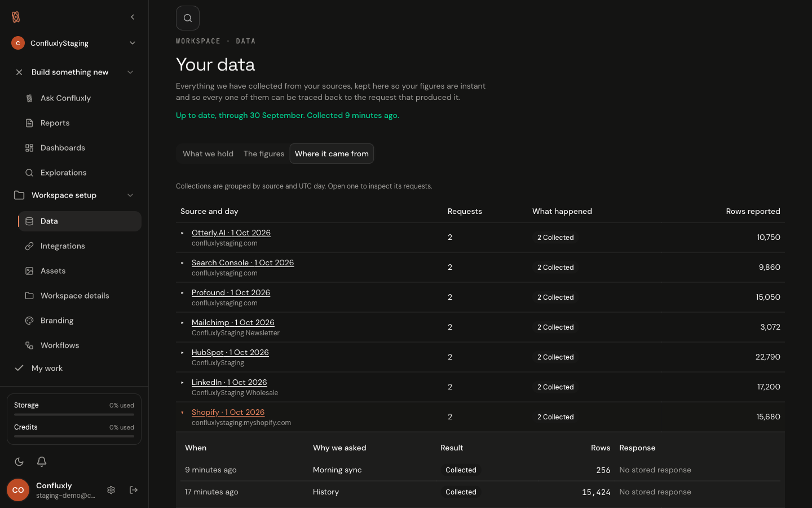Screen dimensions: 812x508
Task: Open the ConfluxlyStaging workspace switcher
Action: pyautogui.click(x=74, y=43)
